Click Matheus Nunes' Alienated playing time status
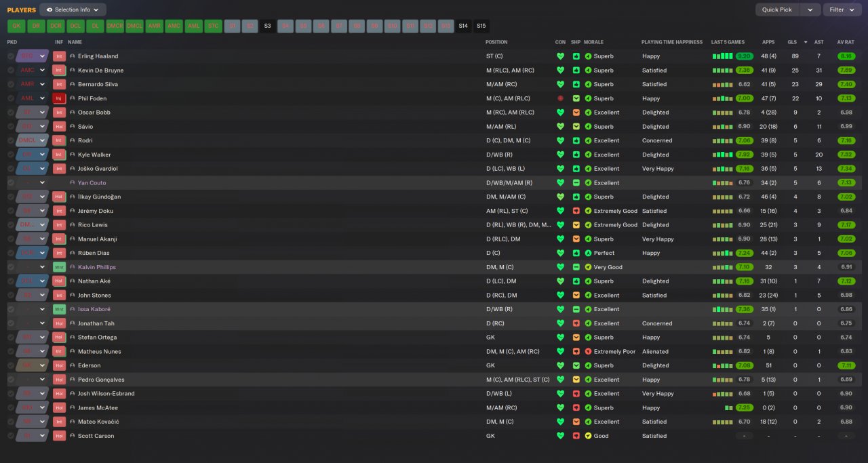This screenshot has height=463, width=868. [655, 351]
